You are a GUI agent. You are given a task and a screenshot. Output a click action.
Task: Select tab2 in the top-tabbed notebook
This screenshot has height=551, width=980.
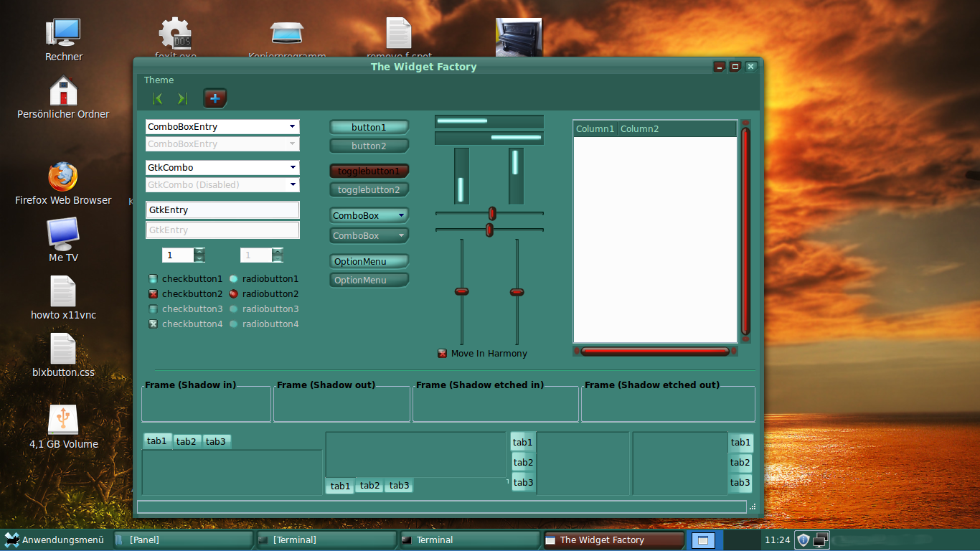[x=187, y=441]
